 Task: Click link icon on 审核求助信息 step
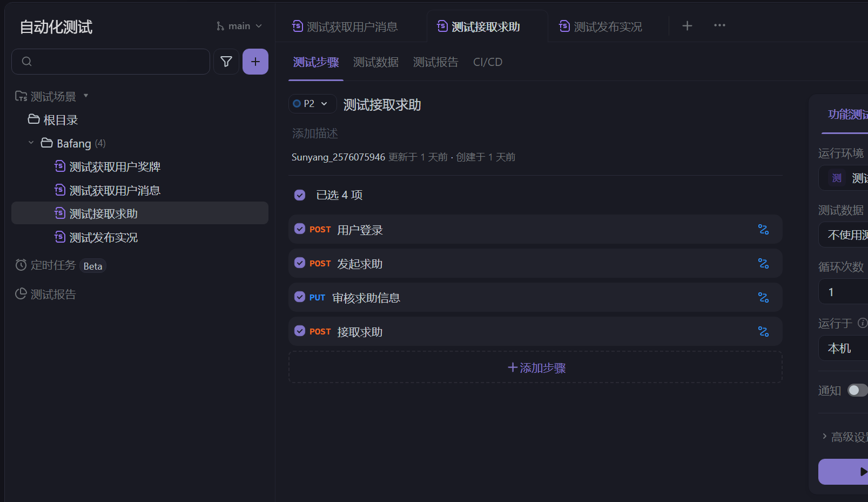(x=763, y=298)
